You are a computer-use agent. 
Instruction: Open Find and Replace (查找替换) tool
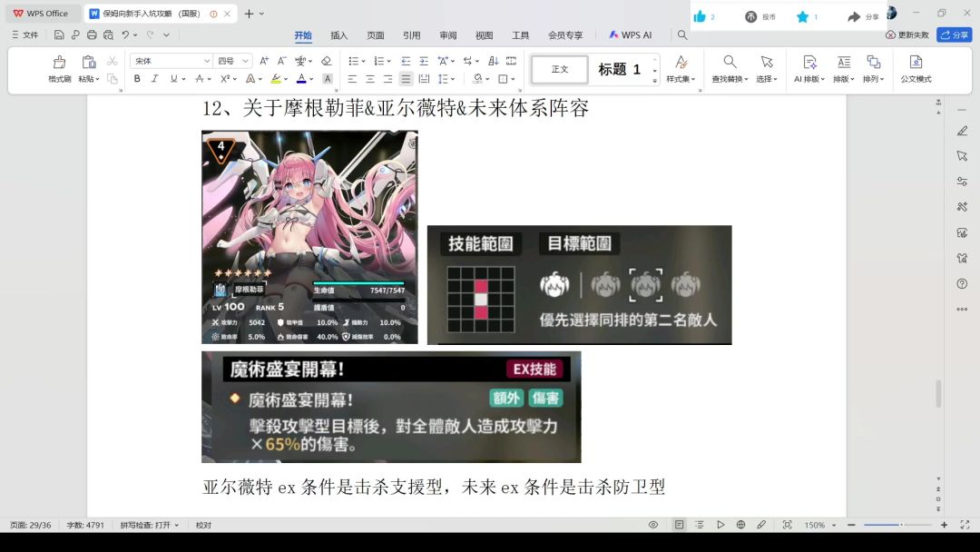point(730,68)
